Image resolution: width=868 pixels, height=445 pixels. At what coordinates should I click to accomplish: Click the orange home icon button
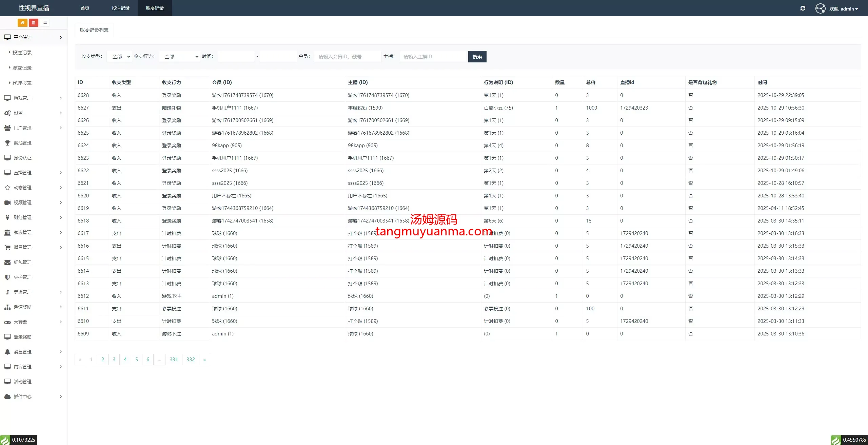(x=22, y=23)
